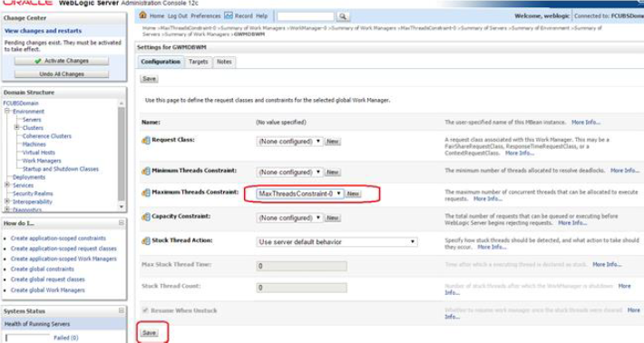Image resolution: width=644 pixels, height=343 pixels.
Task: Switch to the Targets tab
Action: point(199,62)
